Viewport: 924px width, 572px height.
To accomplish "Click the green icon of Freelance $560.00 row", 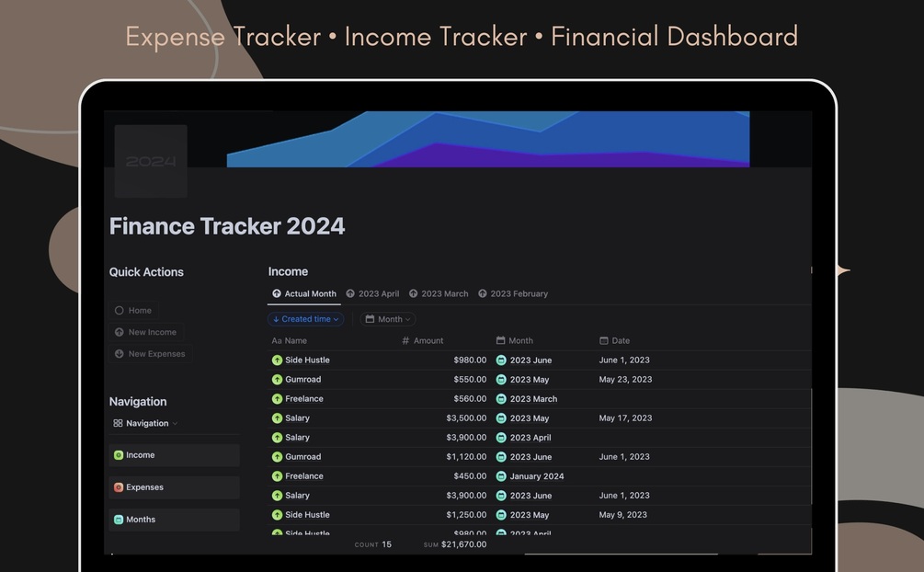I will [x=277, y=399].
